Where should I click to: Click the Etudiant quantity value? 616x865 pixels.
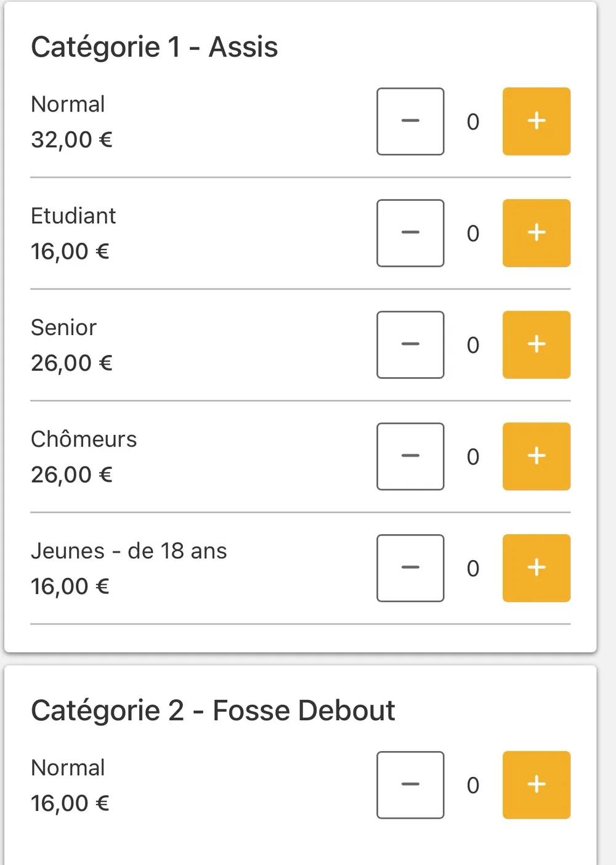(472, 234)
